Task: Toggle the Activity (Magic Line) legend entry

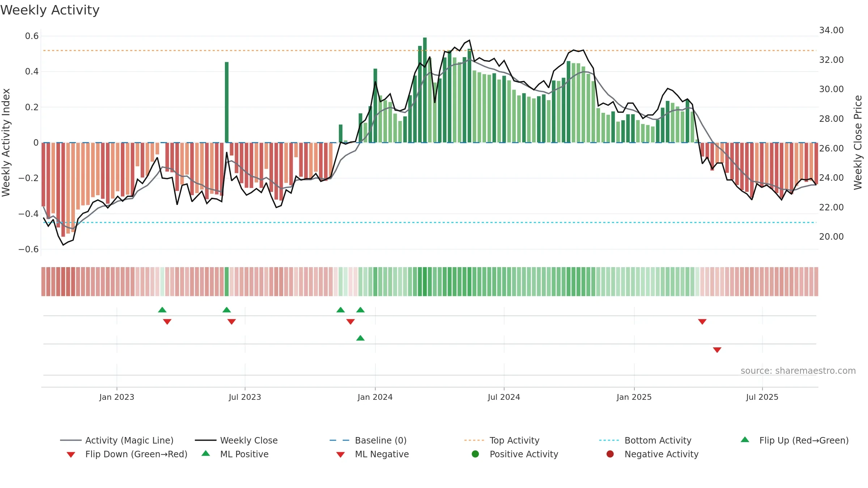Action: 117,440
